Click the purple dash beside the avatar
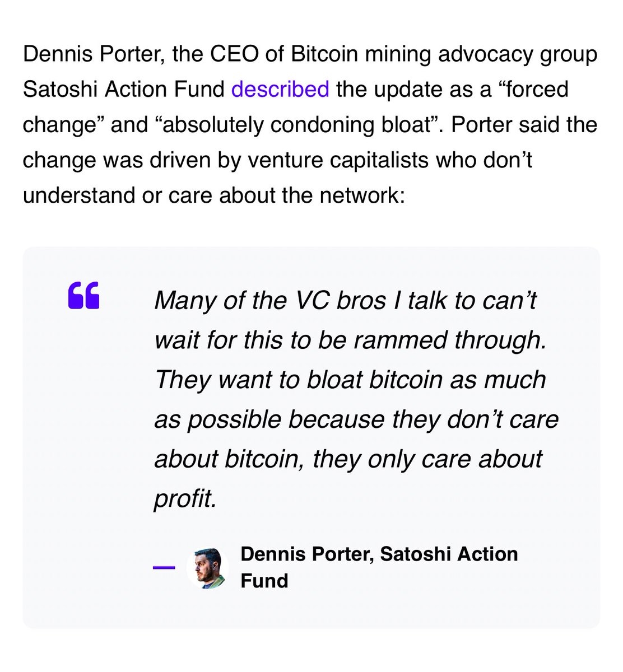 coord(164,567)
